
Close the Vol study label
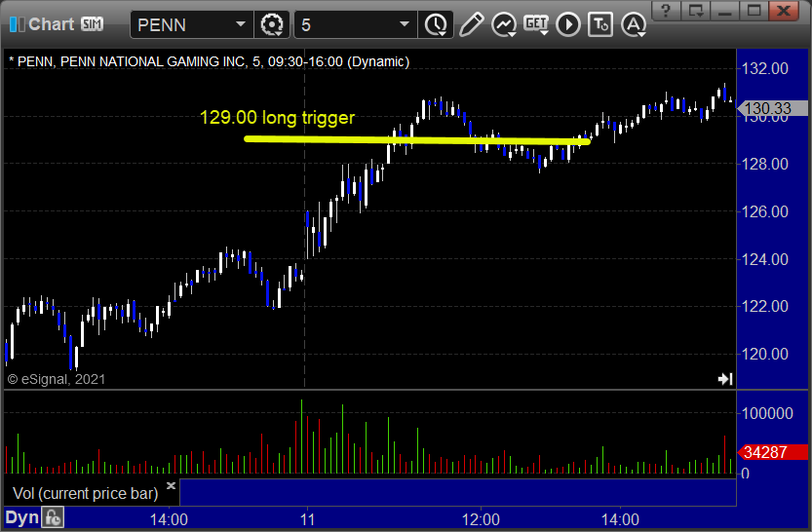(x=171, y=485)
